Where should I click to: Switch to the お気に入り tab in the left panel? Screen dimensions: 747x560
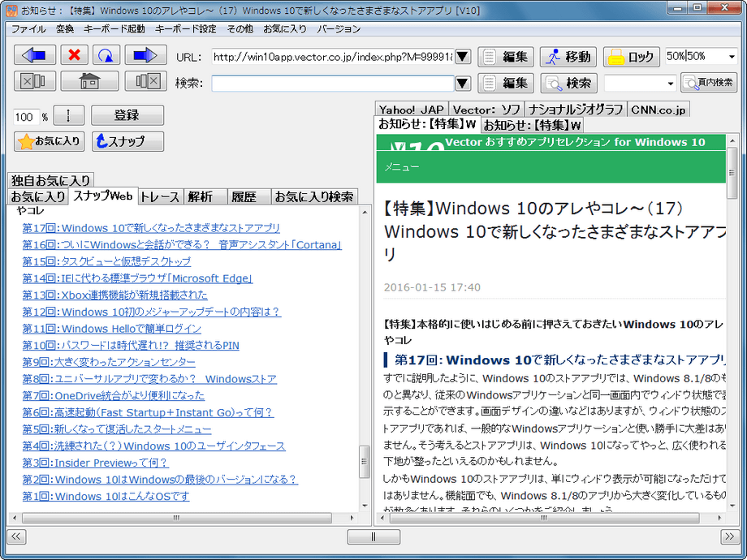point(38,196)
